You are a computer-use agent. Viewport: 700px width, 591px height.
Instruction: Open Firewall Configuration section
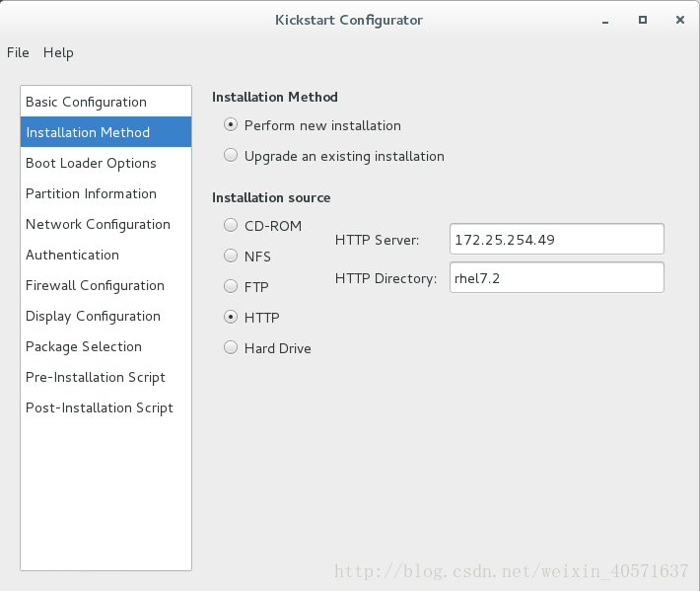[x=105, y=285]
